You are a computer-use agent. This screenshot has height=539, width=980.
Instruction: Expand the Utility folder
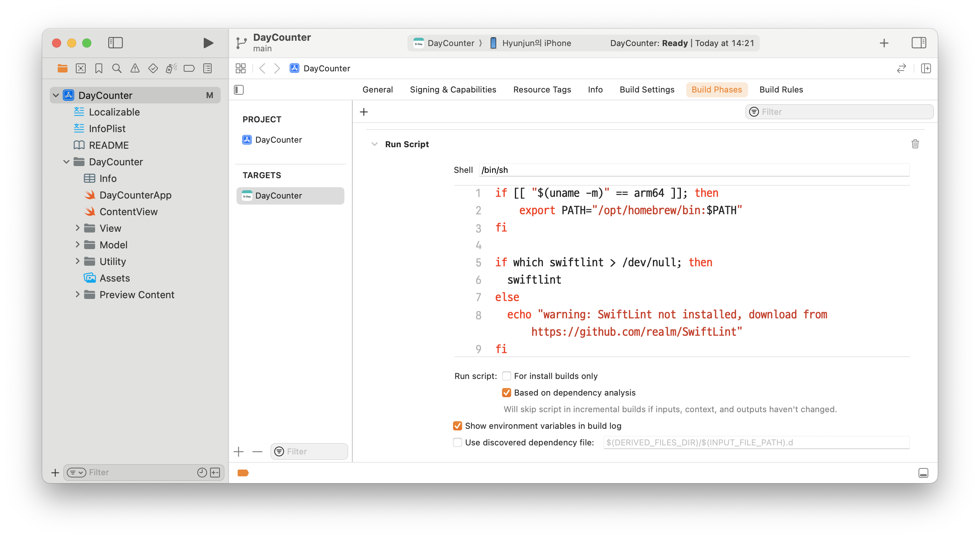point(78,261)
